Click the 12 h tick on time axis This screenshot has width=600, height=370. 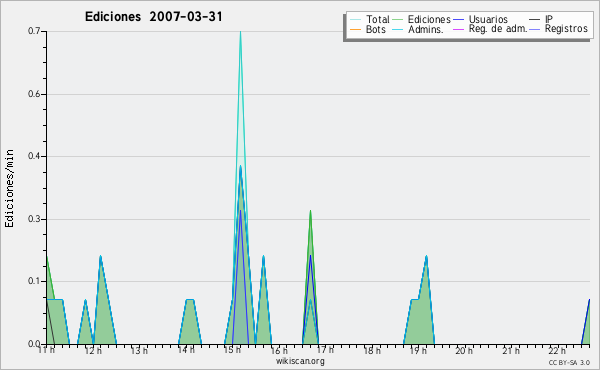click(x=93, y=350)
